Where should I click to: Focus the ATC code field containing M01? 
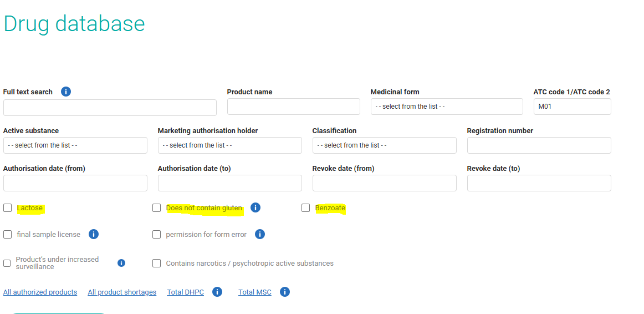[572, 107]
